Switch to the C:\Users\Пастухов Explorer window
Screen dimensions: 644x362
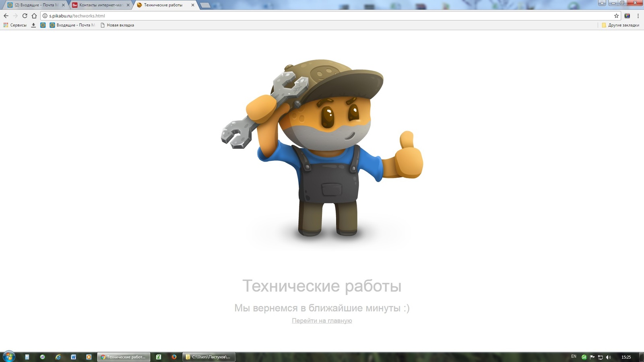point(209,357)
